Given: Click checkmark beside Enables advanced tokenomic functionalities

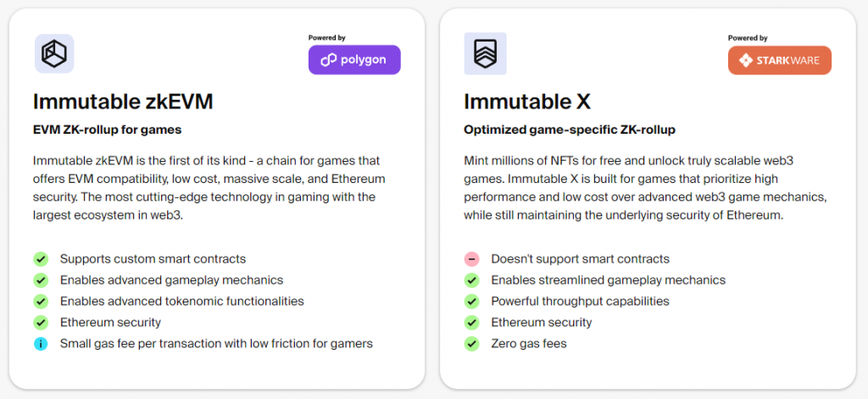Looking at the screenshot, I should pos(41,301).
